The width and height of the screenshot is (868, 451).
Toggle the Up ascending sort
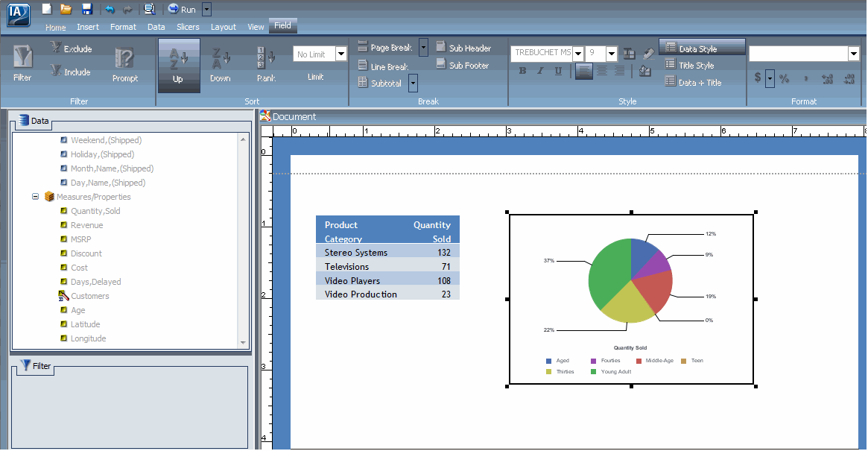tap(179, 66)
